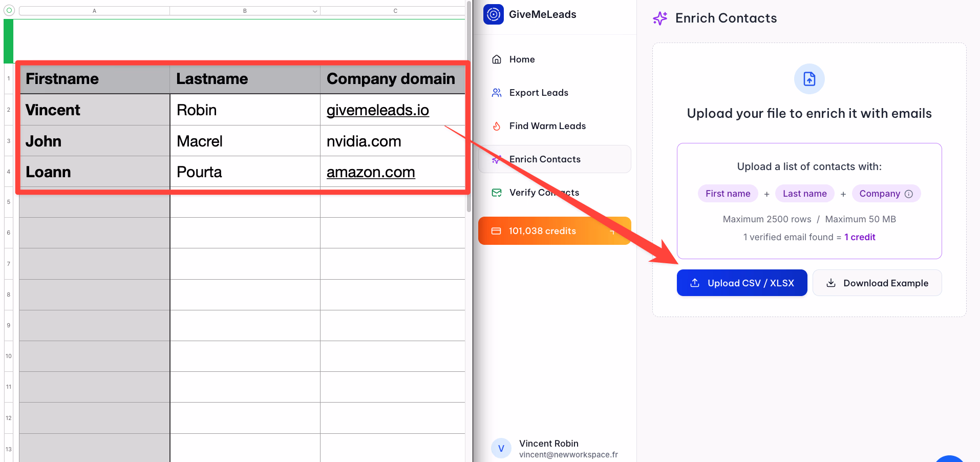The width and height of the screenshot is (980, 462).
Task: Click the Verify Contacts envelope icon
Action: pyautogui.click(x=497, y=193)
